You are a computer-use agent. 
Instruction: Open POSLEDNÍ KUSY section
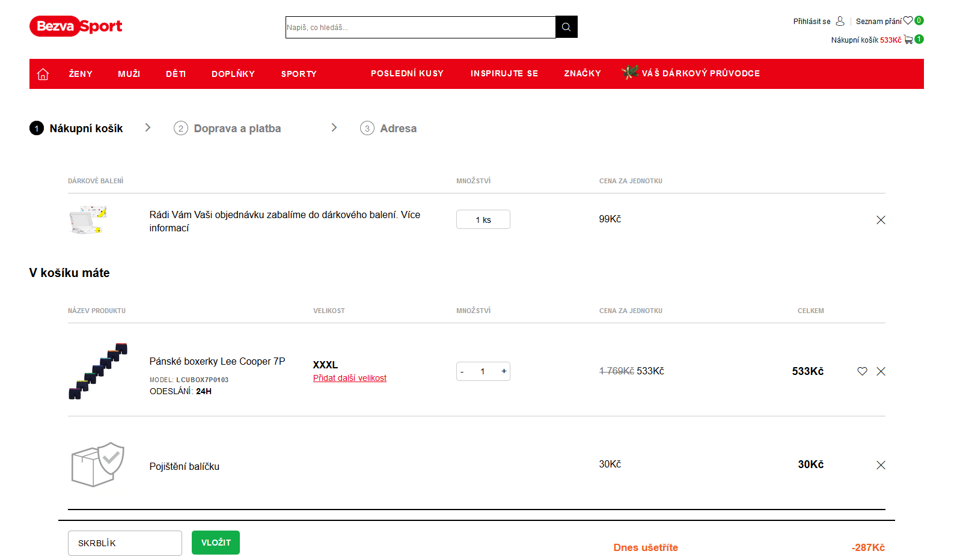click(x=407, y=73)
